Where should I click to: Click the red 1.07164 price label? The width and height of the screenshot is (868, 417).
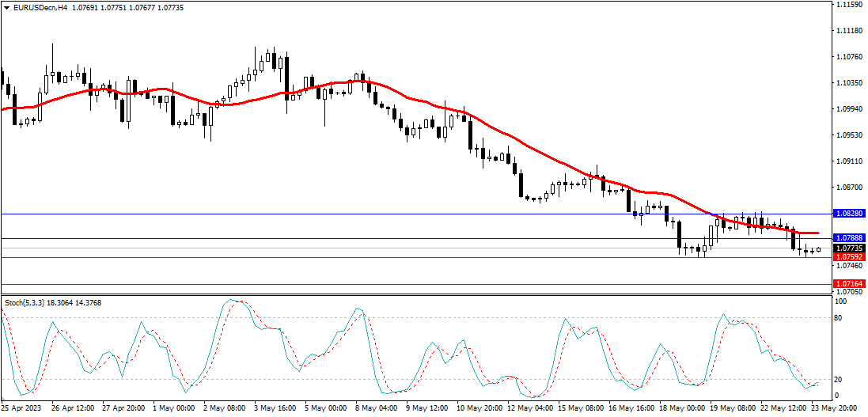(849, 283)
